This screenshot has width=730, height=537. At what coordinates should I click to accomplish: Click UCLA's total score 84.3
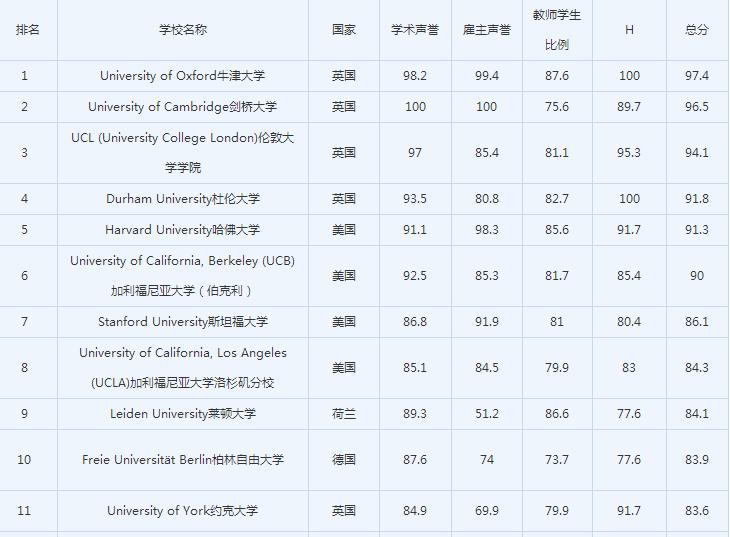(697, 368)
